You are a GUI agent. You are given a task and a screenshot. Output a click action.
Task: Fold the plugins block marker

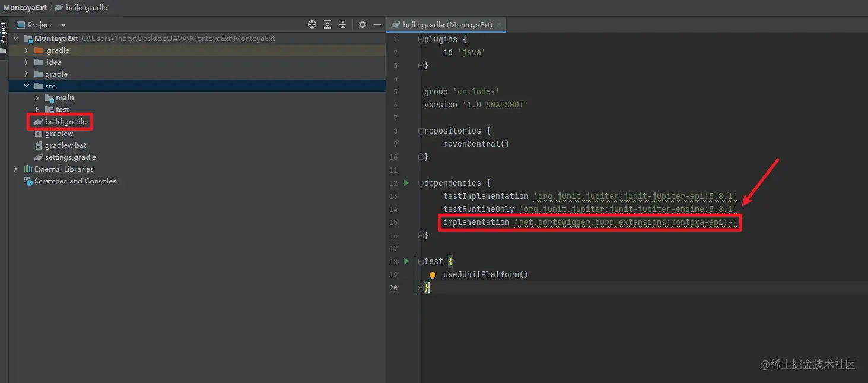[x=421, y=39]
